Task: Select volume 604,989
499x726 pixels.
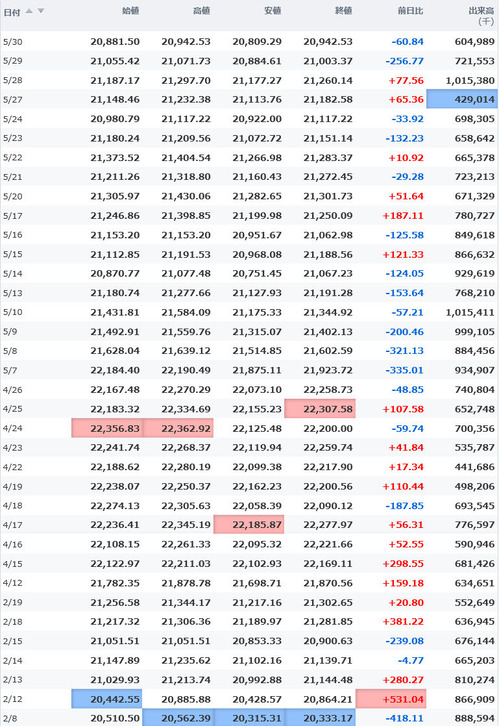Action: click(474, 42)
